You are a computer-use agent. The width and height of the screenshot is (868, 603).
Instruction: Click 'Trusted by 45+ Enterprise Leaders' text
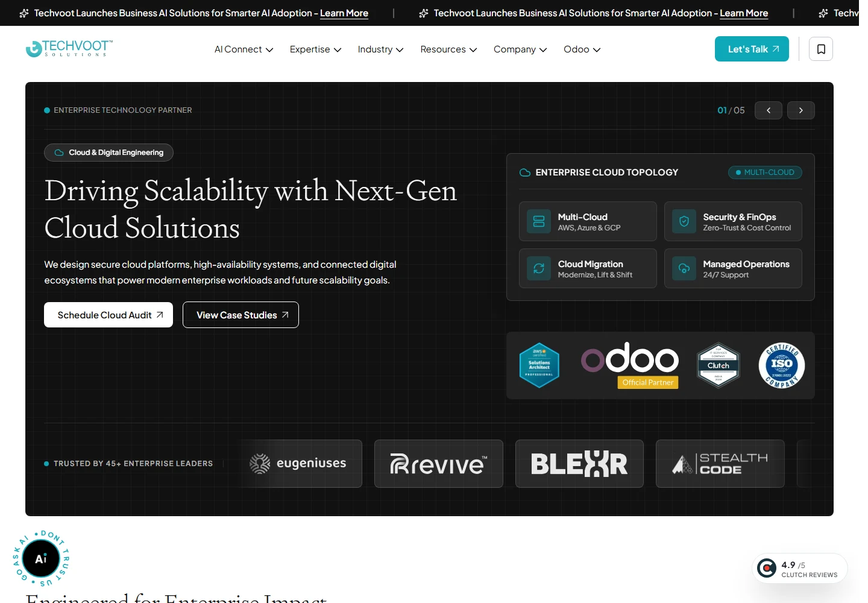(133, 464)
